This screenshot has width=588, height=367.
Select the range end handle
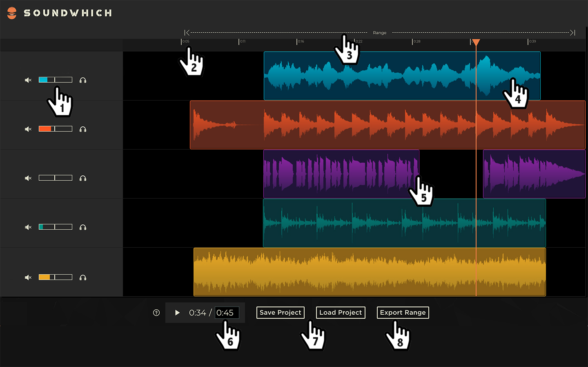click(x=572, y=33)
